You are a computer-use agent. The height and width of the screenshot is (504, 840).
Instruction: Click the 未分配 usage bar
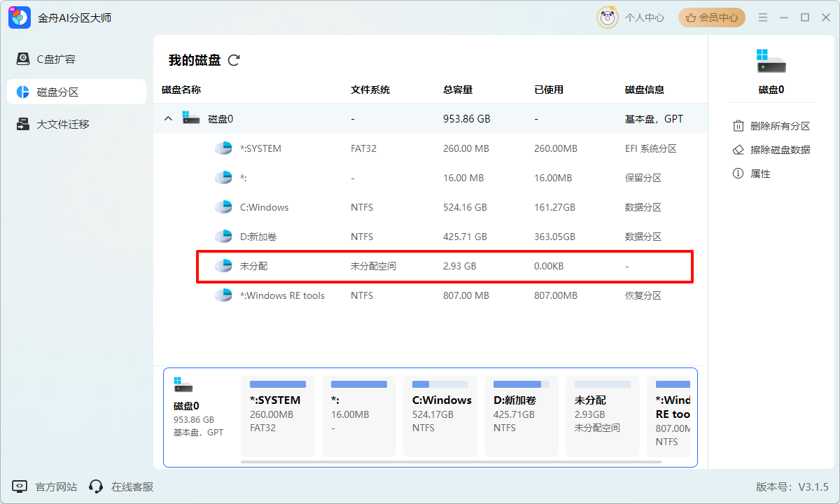pos(603,384)
